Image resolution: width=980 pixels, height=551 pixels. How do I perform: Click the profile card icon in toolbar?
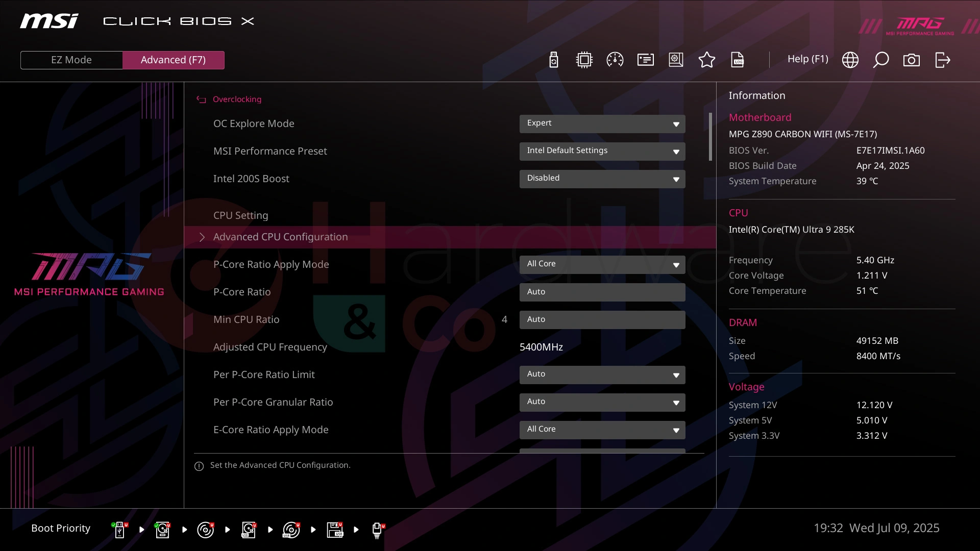click(646, 60)
